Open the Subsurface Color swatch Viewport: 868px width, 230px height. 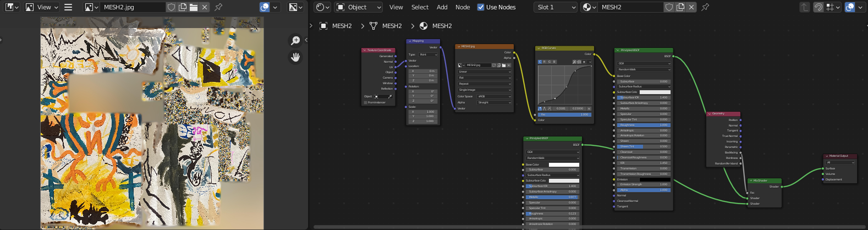(655, 92)
